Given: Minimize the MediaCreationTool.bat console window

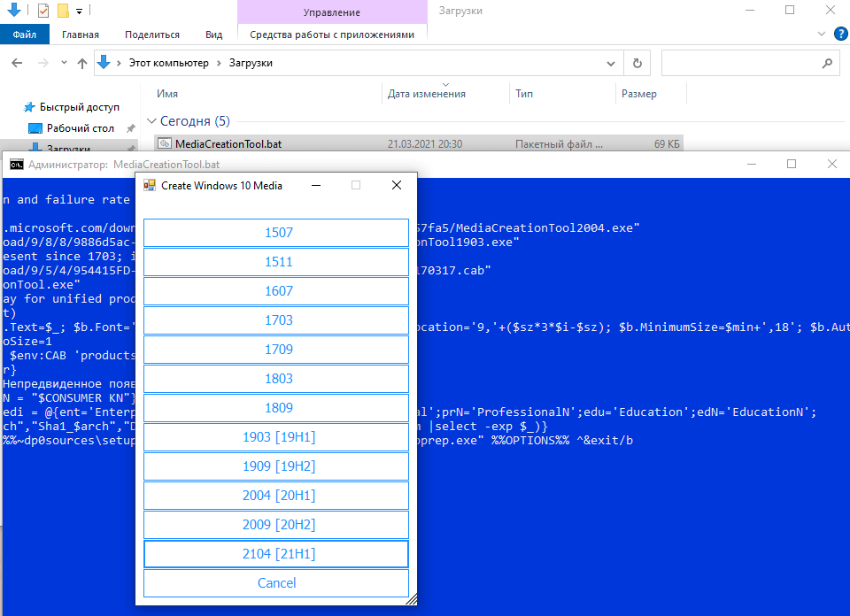Looking at the screenshot, I should (x=752, y=164).
